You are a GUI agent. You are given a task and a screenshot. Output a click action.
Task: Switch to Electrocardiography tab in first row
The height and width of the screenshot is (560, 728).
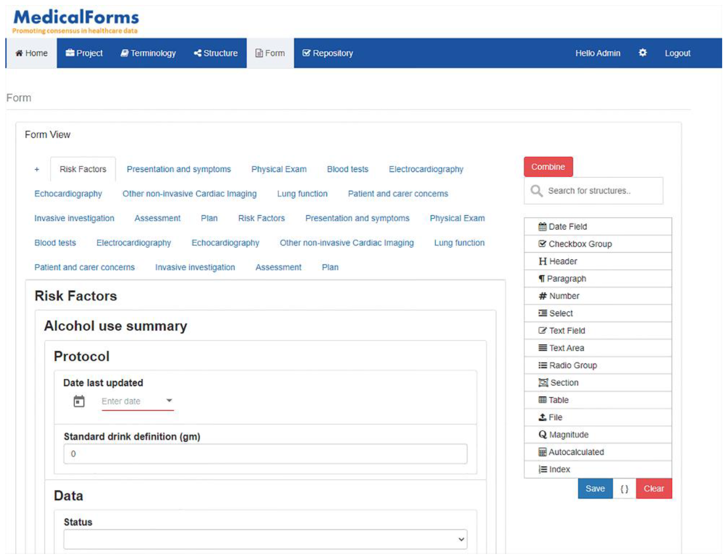(426, 169)
